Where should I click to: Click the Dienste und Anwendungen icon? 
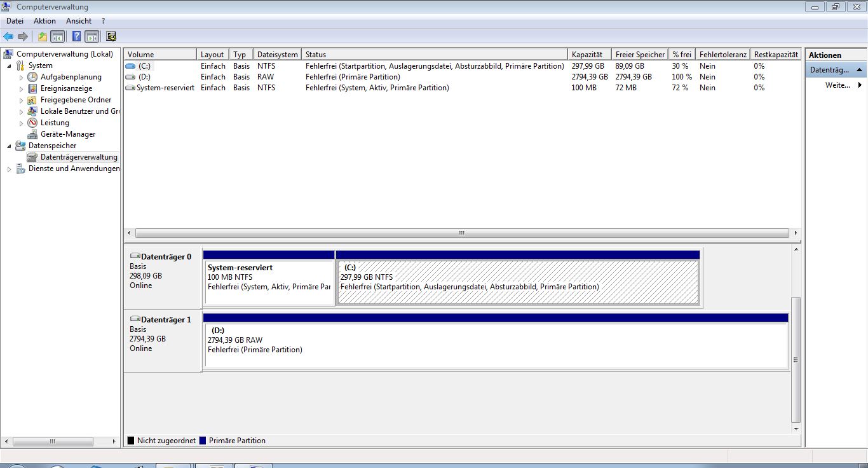coord(20,169)
